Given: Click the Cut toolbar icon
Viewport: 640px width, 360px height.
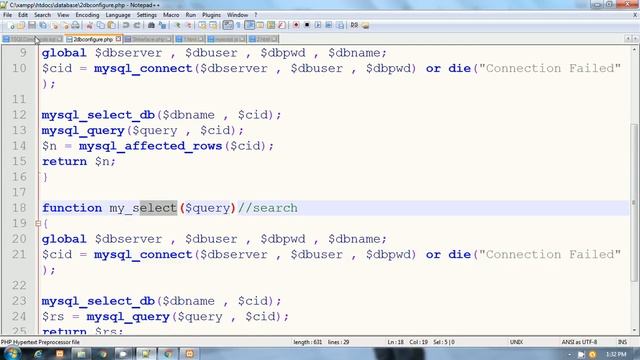Looking at the screenshot, I should [x=89, y=25].
